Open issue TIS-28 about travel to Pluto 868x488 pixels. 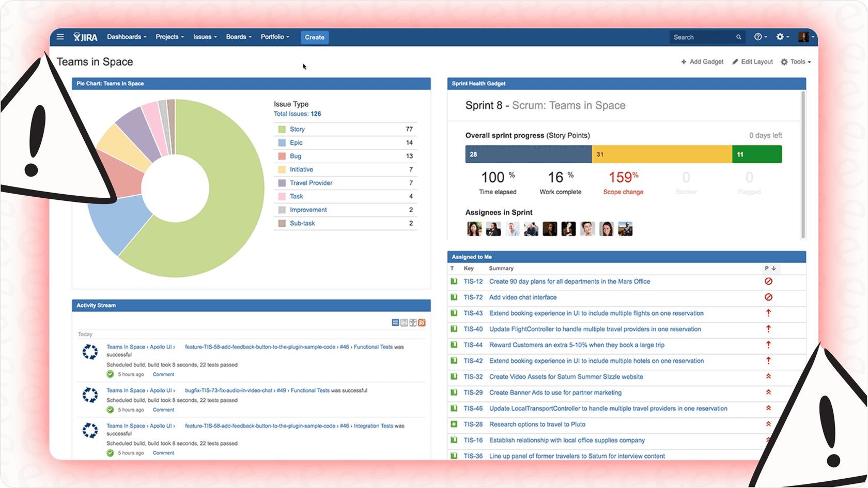[x=537, y=424]
